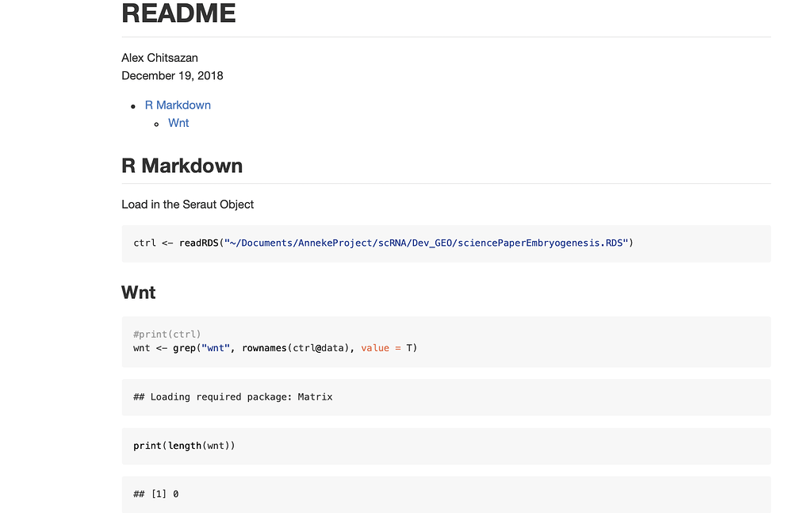This screenshot has height=513, width=812.
Task: Click the print(length(wnt)) code chunk
Action: point(183,446)
